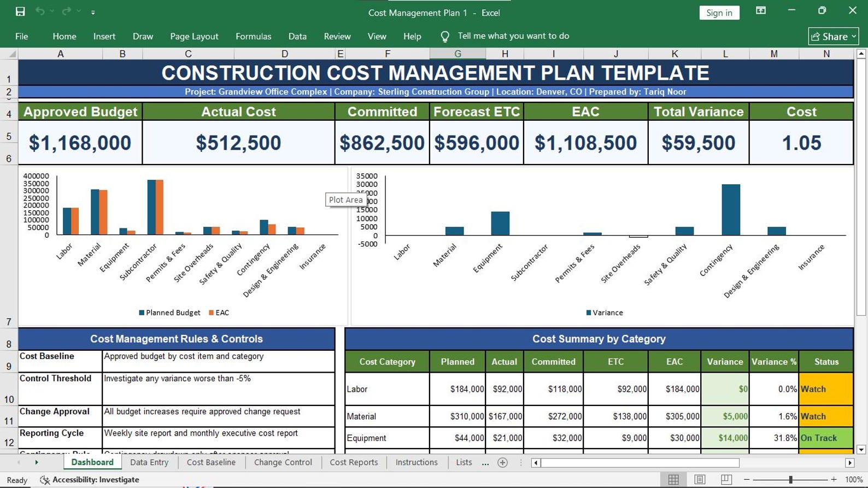The image size is (868, 488).
Task: Open the Data ribbon tab
Action: 297,36
